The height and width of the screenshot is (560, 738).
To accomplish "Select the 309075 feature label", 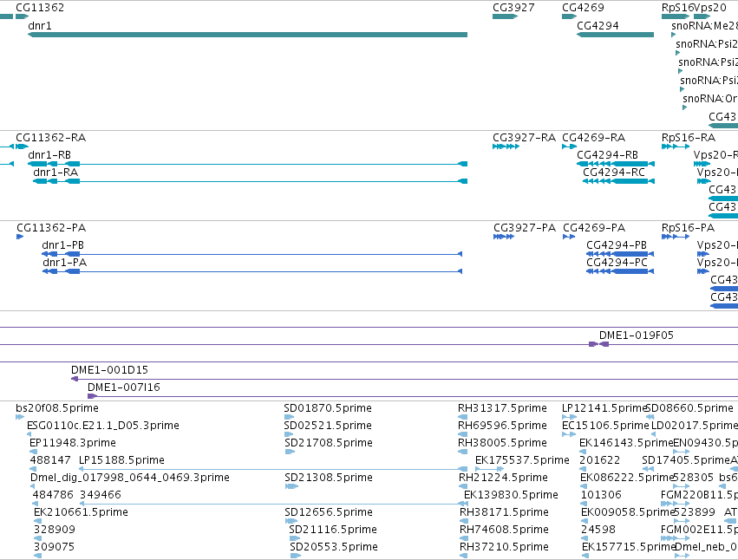I will [x=55, y=547].
